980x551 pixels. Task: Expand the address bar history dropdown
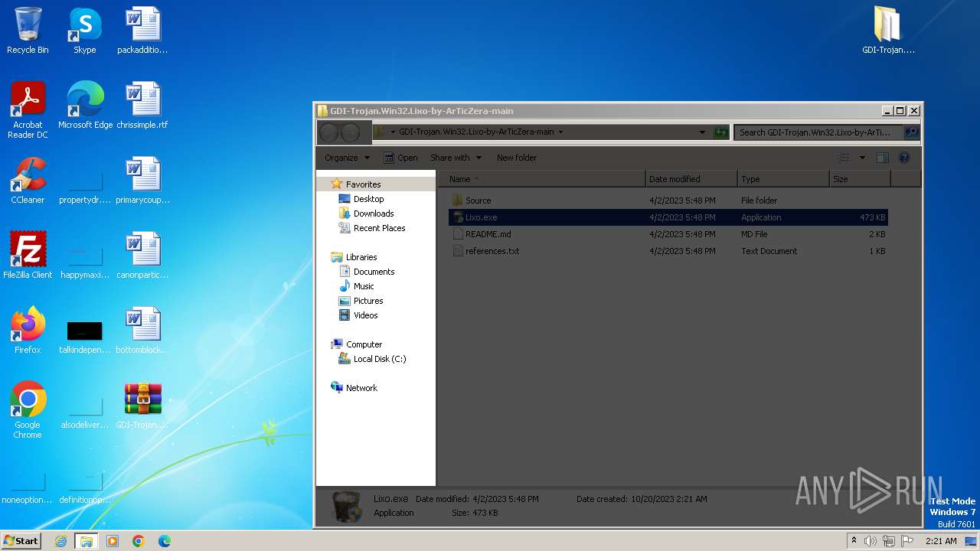tap(702, 132)
